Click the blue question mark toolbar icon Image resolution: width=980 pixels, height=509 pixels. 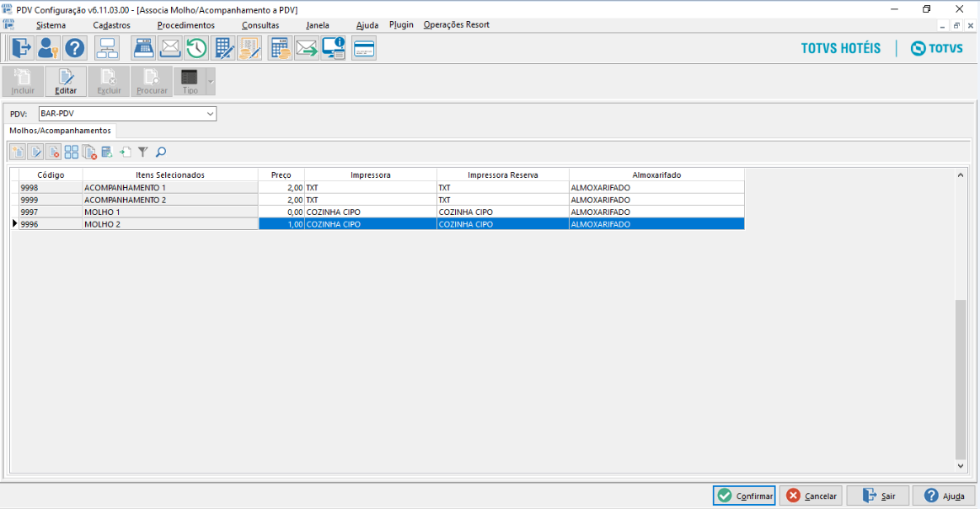point(74,48)
